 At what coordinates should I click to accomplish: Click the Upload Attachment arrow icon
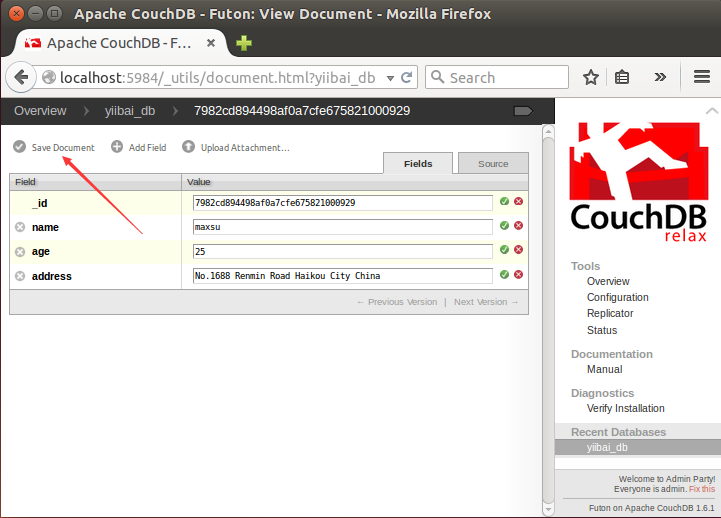point(189,147)
